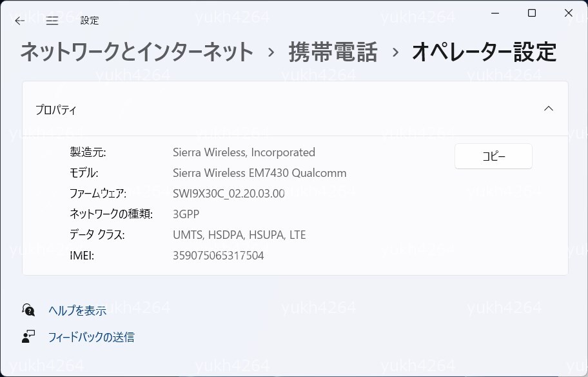Viewport: 588px width, 377px height.
Task: Open the ヘルプを表示 link
Action: (x=77, y=311)
